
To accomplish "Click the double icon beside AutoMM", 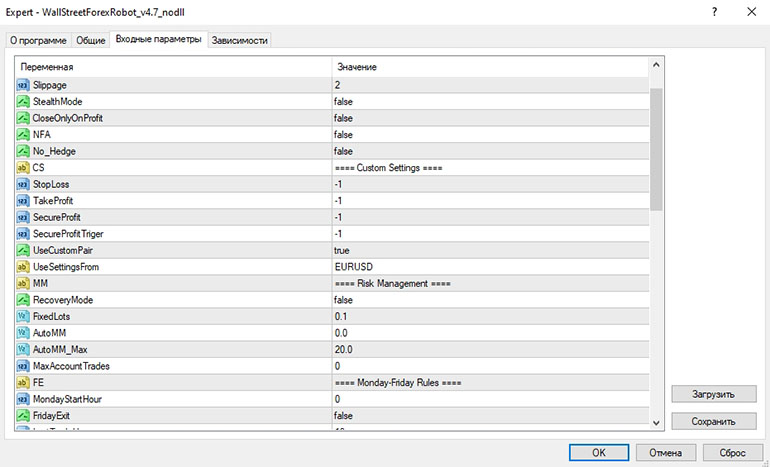I will (x=23, y=333).
